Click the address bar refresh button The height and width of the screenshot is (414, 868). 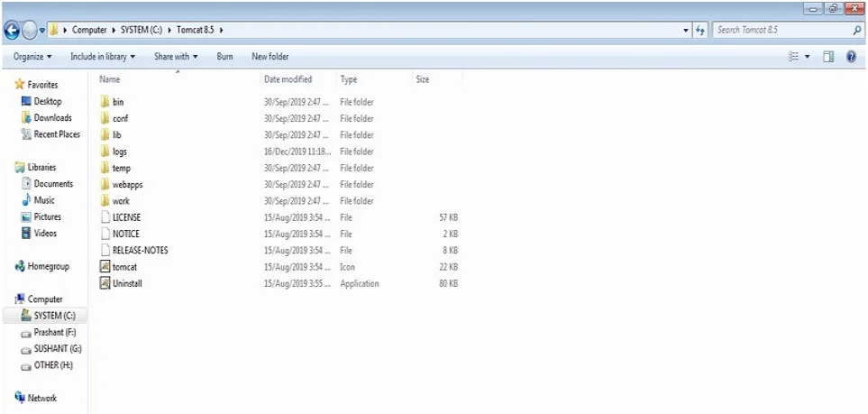(x=701, y=31)
